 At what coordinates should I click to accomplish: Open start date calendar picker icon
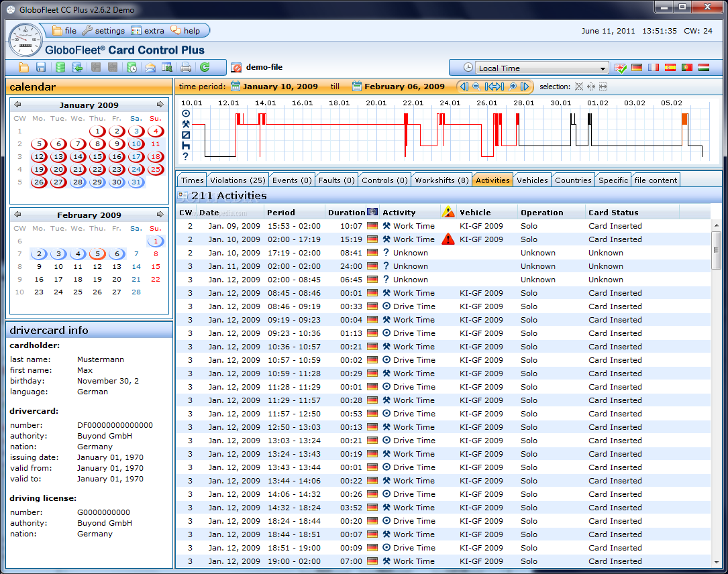click(236, 87)
